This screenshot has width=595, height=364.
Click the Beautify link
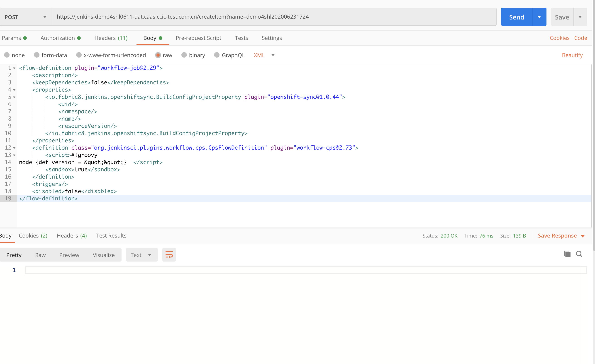572,55
